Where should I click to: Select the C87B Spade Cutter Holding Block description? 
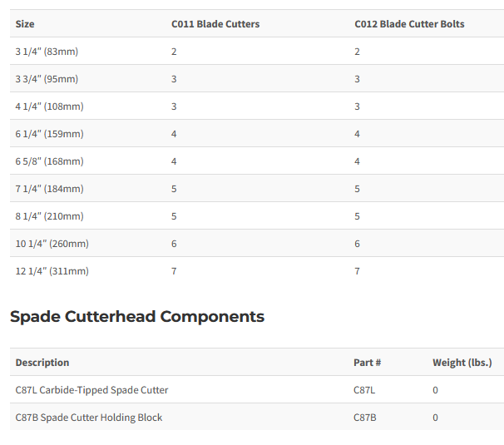point(89,418)
